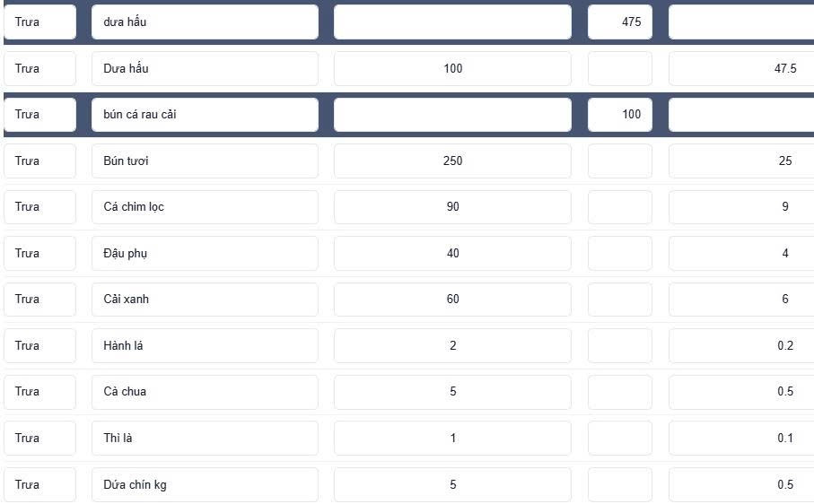Click the 'Cải xanh' ingredient field
The height and width of the screenshot is (504, 814).
[x=205, y=300]
